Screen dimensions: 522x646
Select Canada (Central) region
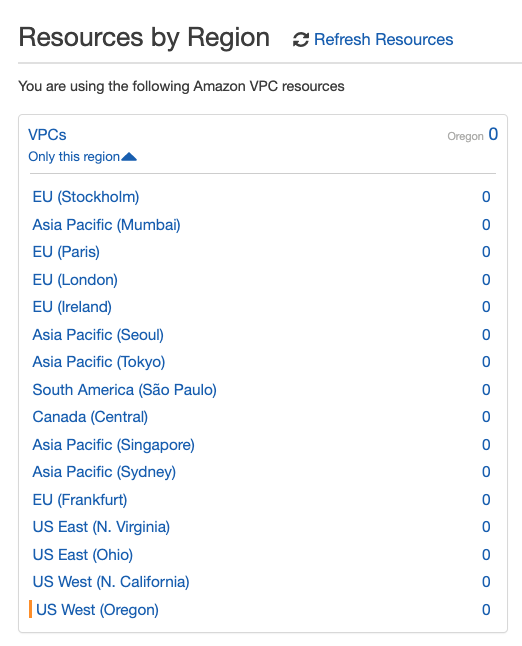click(x=90, y=417)
